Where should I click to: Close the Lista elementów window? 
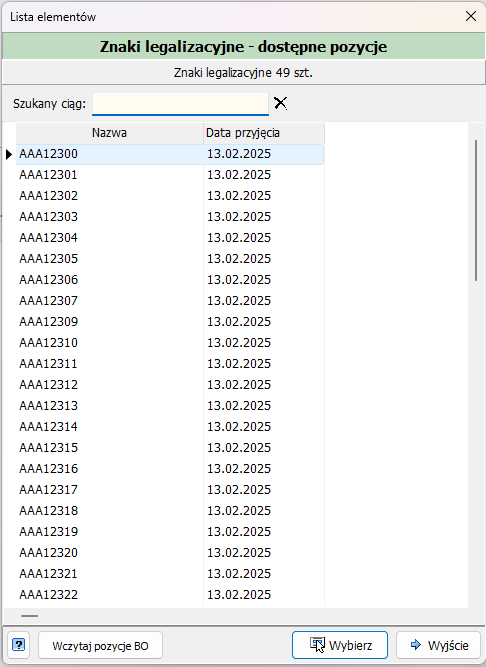pos(471,16)
